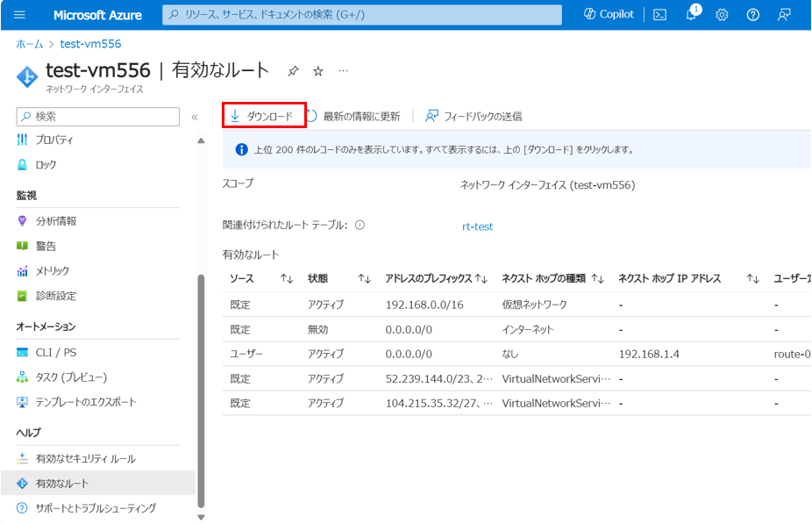
Task: Pin this page with the pin icon
Action: tap(293, 71)
